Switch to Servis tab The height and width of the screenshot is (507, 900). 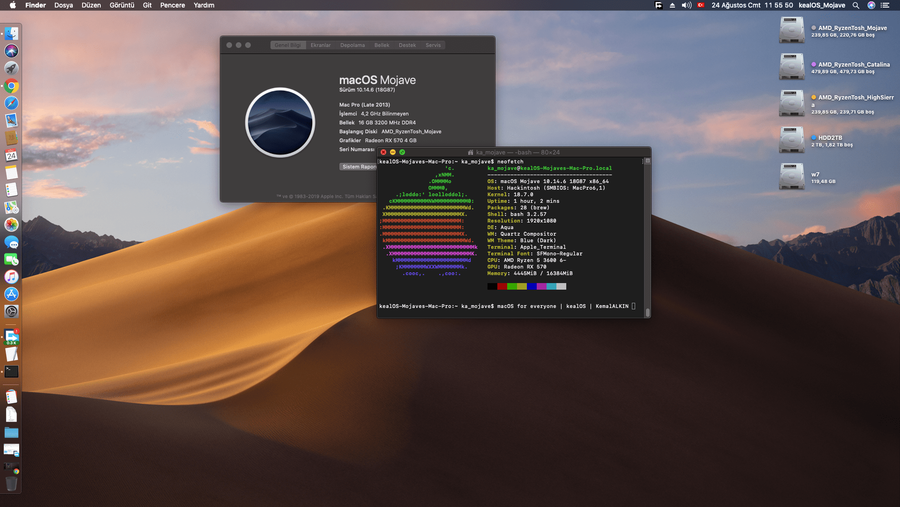pos(433,45)
